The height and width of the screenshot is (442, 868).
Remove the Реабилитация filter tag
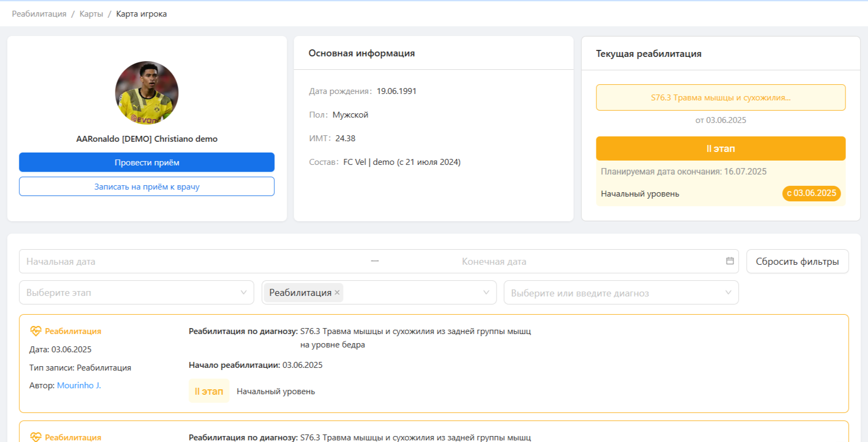tap(337, 293)
